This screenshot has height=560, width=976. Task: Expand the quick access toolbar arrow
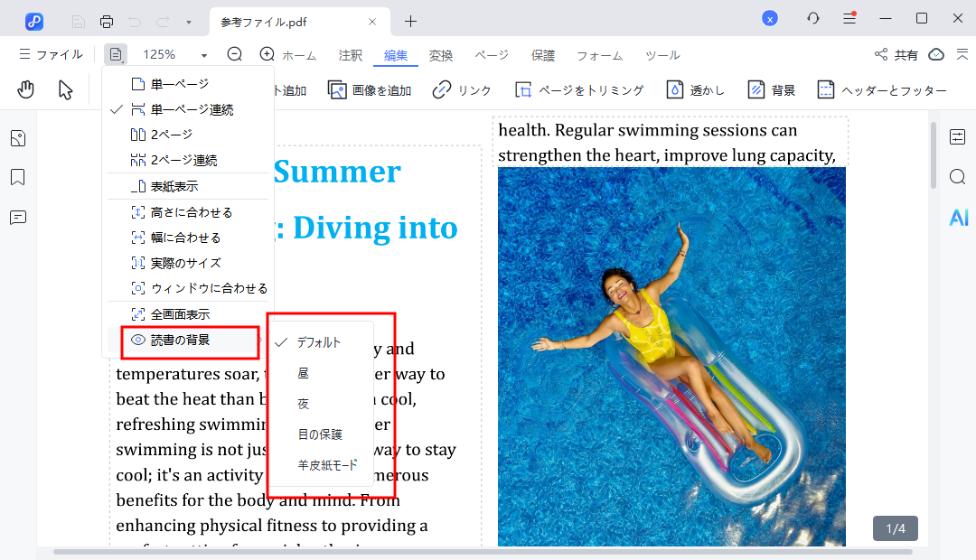188,21
